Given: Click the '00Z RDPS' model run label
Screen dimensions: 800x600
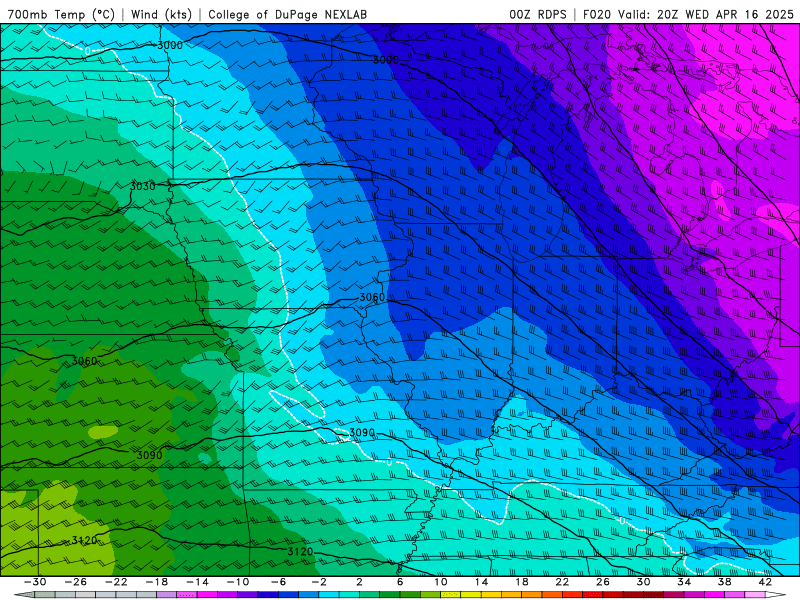Looking at the screenshot, I should tap(538, 14).
